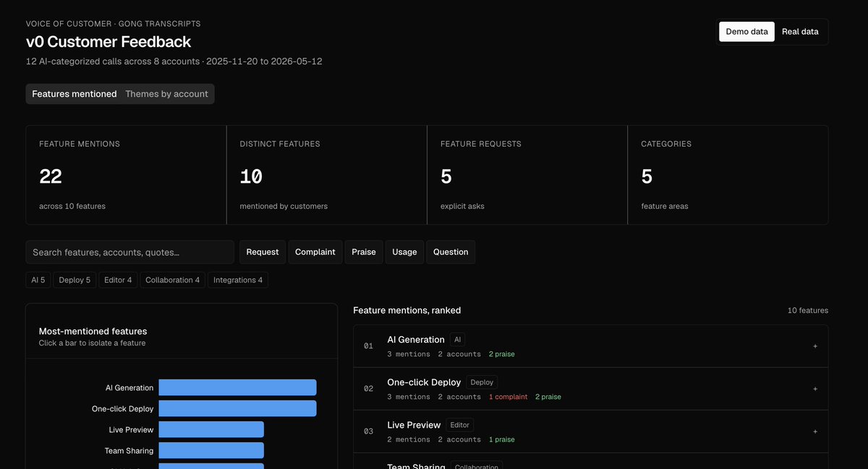Select the Collaboration 4 category chip
Image resolution: width=868 pixels, height=469 pixels.
tap(173, 280)
